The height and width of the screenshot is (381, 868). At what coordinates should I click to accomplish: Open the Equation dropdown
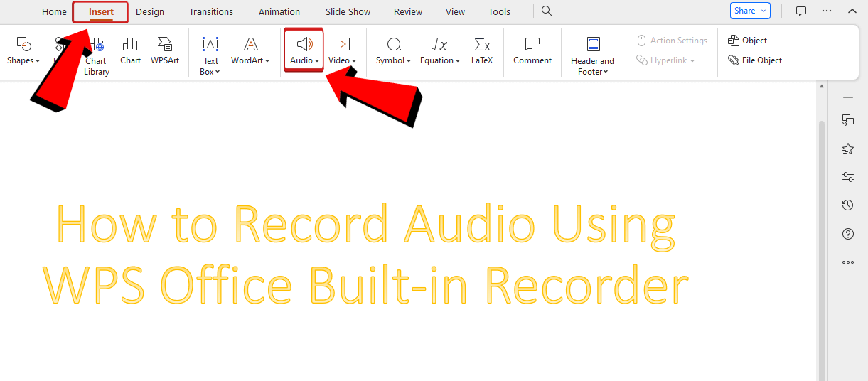440,51
